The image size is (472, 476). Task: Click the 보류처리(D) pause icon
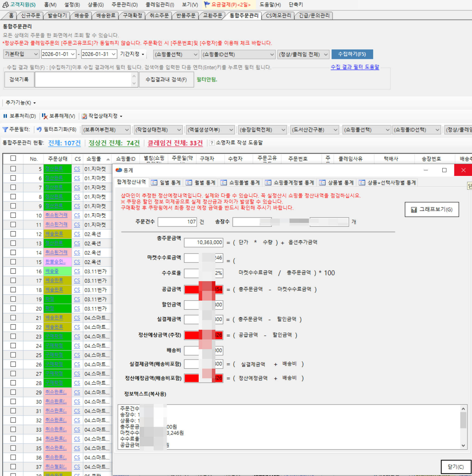click(5, 116)
